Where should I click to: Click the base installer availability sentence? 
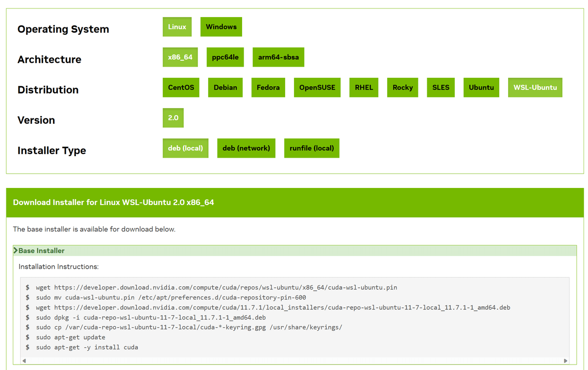(x=94, y=229)
